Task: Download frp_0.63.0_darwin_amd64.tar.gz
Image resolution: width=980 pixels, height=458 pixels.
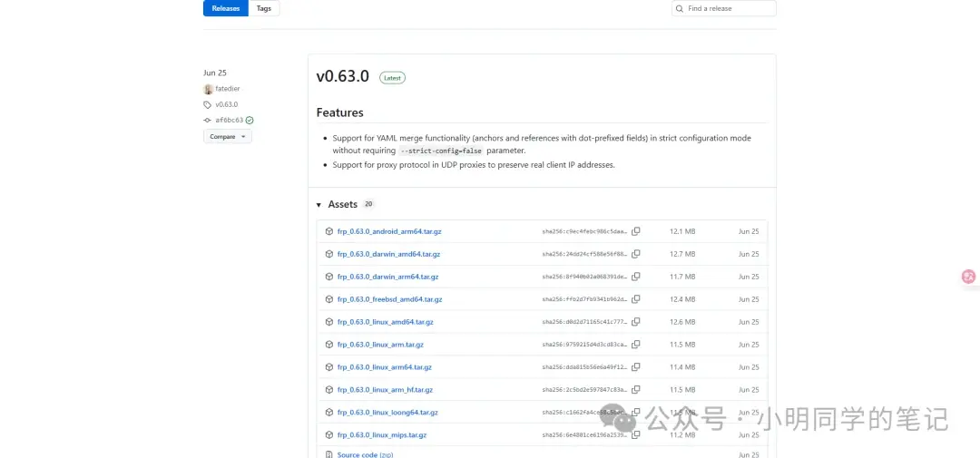Action: coord(388,254)
